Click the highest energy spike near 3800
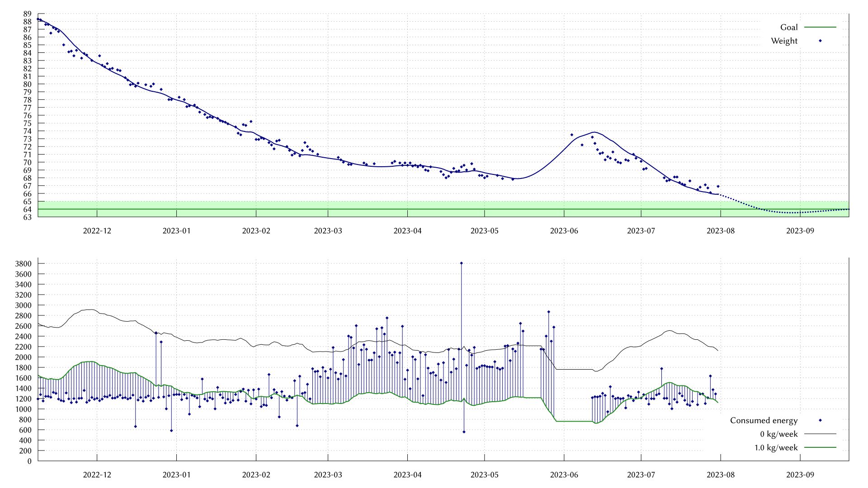 pyautogui.click(x=461, y=263)
